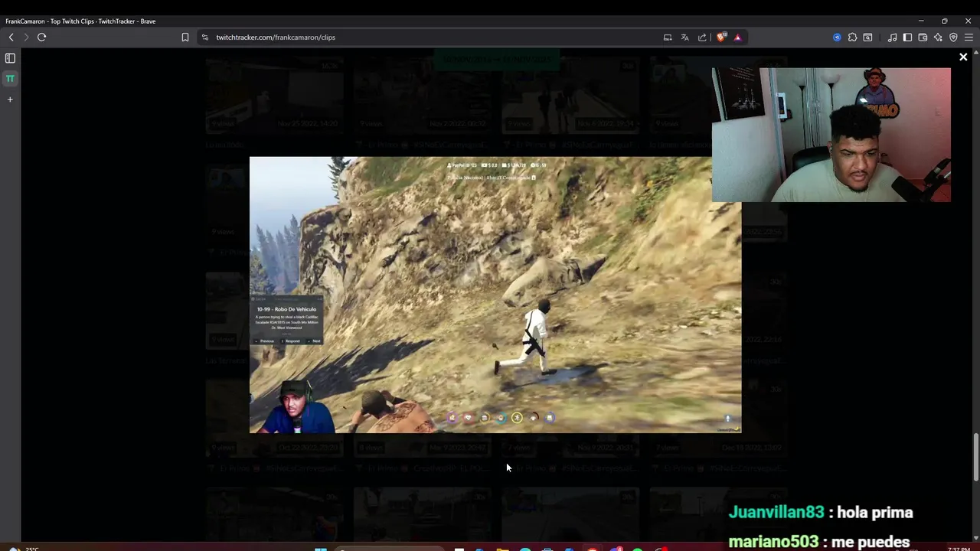Image resolution: width=980 pixels, height=551 pixels.
Task: Click the blue extension icon in toolbar
Action: tap(837, 37)
